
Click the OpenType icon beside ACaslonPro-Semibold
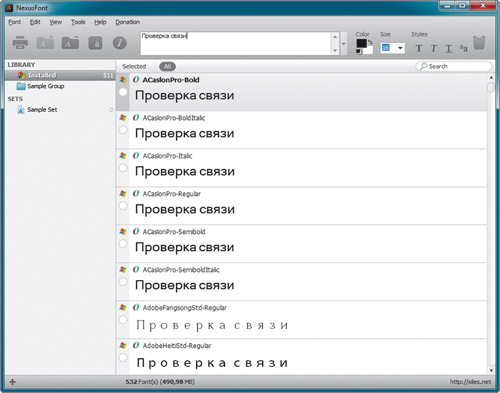coord(136,232)
